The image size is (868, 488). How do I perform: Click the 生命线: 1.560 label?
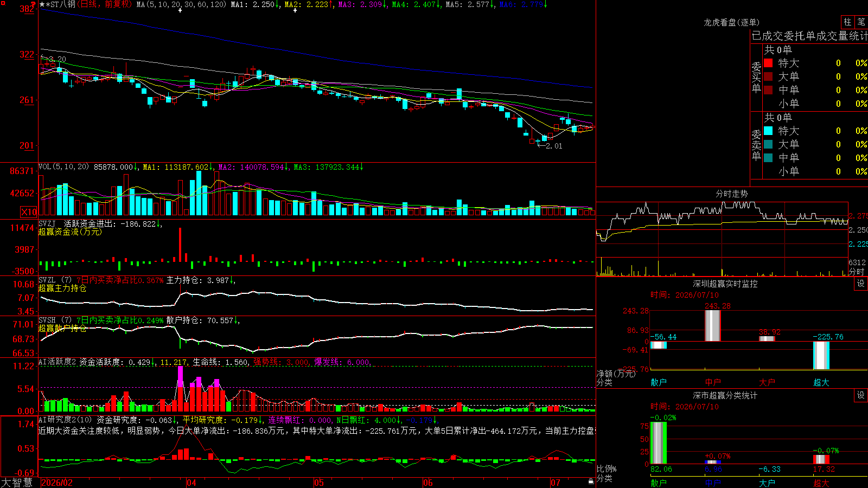tap(220, 362)
